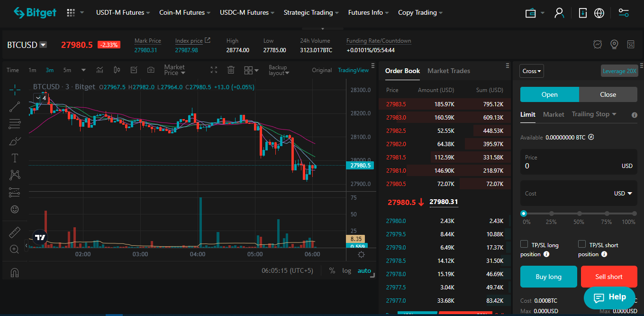Select the Close position tab

pyautogui.click(x=608, y=94)
